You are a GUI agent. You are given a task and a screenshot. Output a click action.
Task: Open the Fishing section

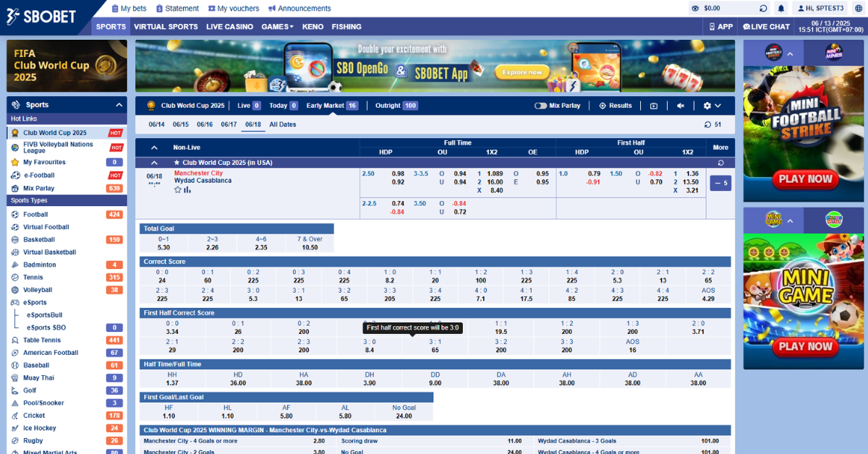coord(346,27)
